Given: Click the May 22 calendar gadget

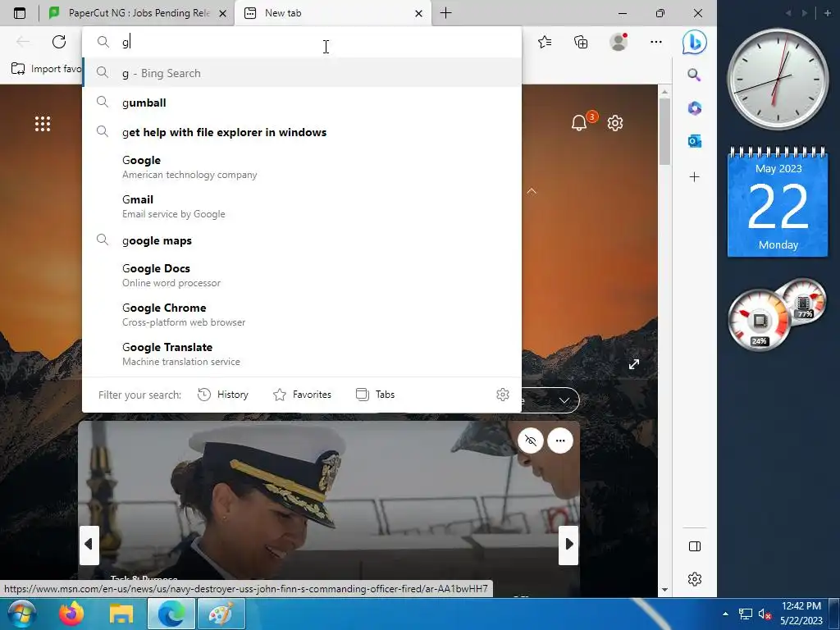Looking at the screenshot, I should (x=778, y=203).
